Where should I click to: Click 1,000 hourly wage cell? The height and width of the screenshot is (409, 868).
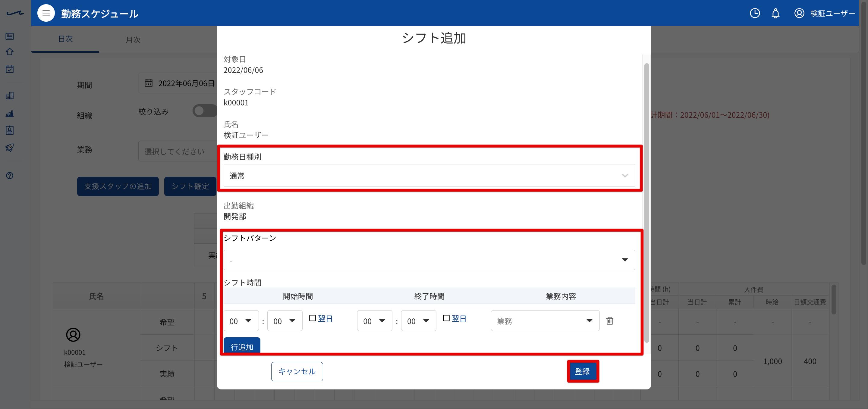click(x=772, y=361)
